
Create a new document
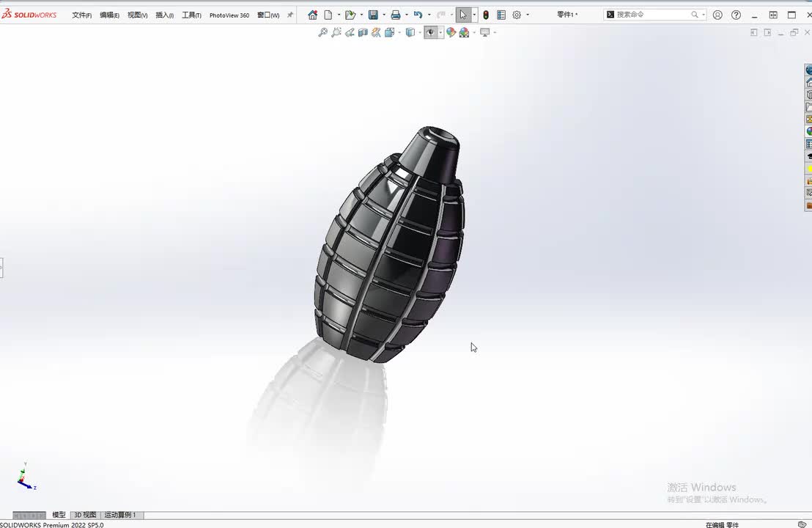click(328, 15)
